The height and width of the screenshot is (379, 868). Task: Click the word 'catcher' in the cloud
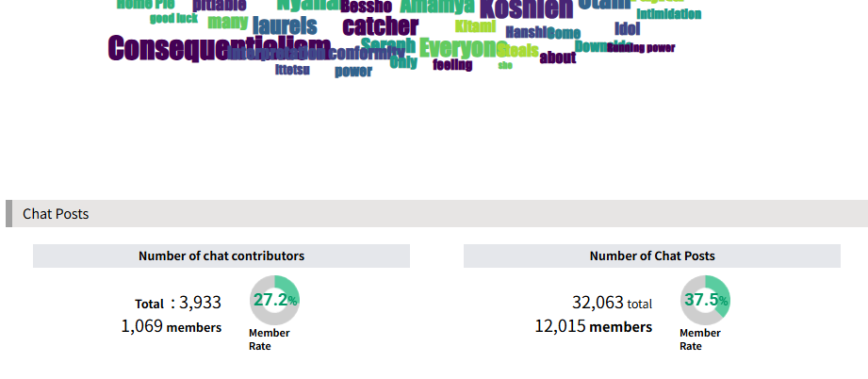[x=381, y=26]
